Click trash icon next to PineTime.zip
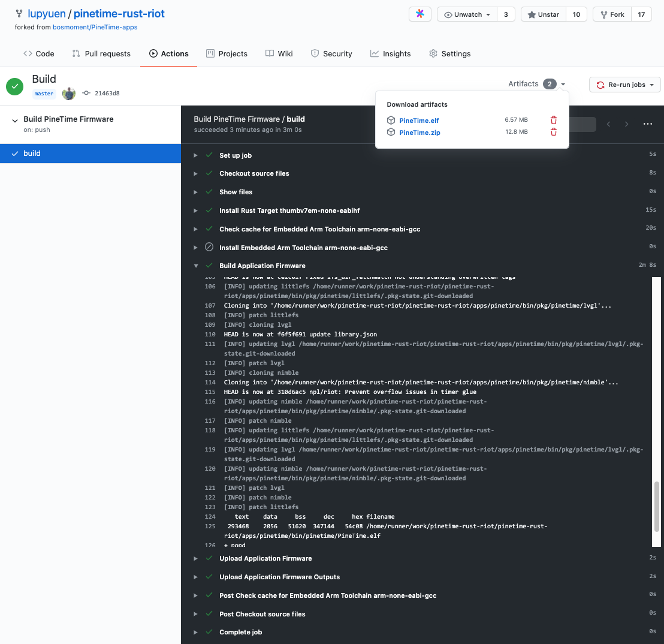Image resolution: width=664 pixels, height=644 pixels. (x=554, y=133)
